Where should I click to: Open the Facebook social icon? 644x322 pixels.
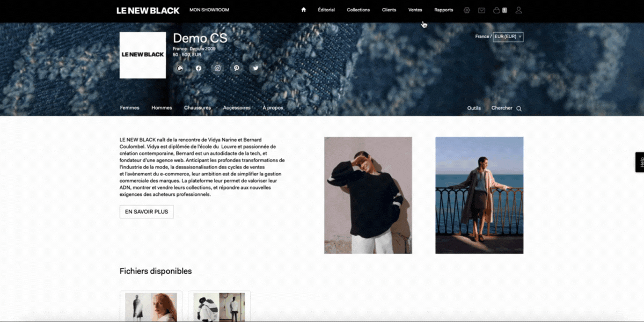(x=199, y=68)
